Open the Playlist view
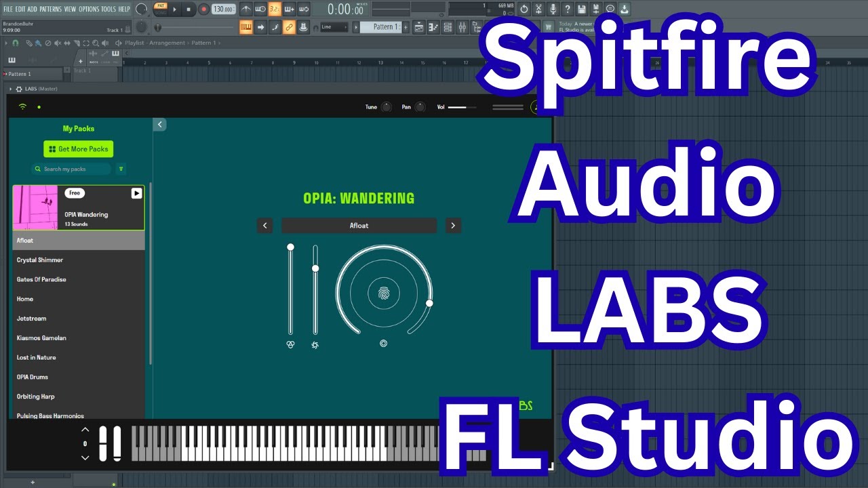The image size is (868, 488). tap(419, 27)
